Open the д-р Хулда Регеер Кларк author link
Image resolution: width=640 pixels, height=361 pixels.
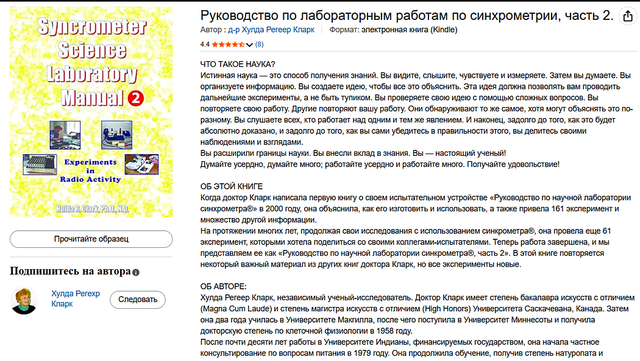271,30
